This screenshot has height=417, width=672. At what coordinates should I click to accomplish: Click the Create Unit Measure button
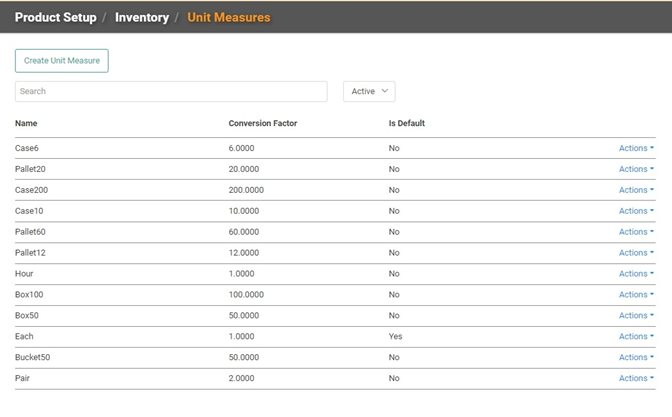click(x=62, y=61)
